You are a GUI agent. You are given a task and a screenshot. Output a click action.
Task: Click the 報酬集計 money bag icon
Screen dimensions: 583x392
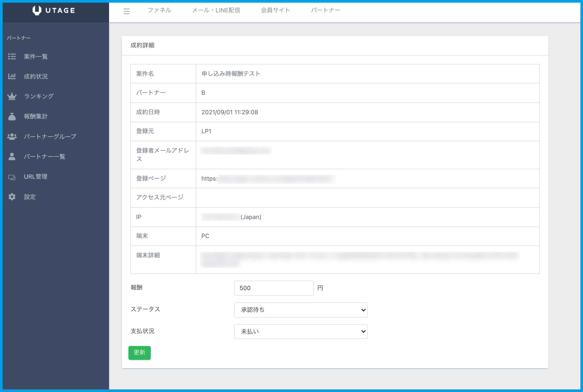point(12,117)
